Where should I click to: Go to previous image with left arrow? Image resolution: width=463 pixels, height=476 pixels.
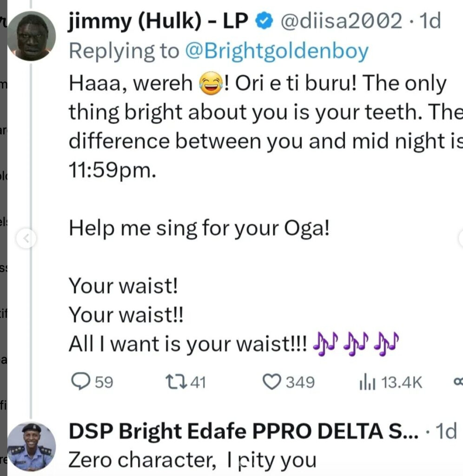tap(26, 239)
